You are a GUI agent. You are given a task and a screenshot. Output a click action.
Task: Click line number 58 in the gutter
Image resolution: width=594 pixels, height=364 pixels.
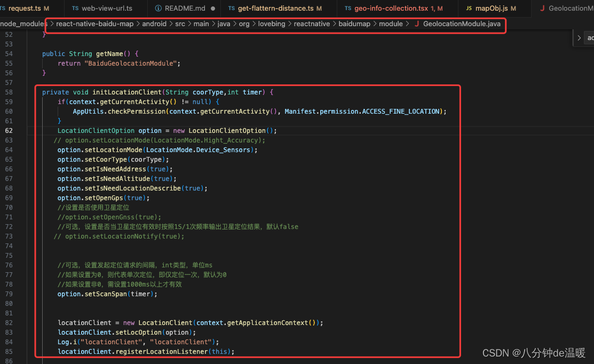[9, 92]
